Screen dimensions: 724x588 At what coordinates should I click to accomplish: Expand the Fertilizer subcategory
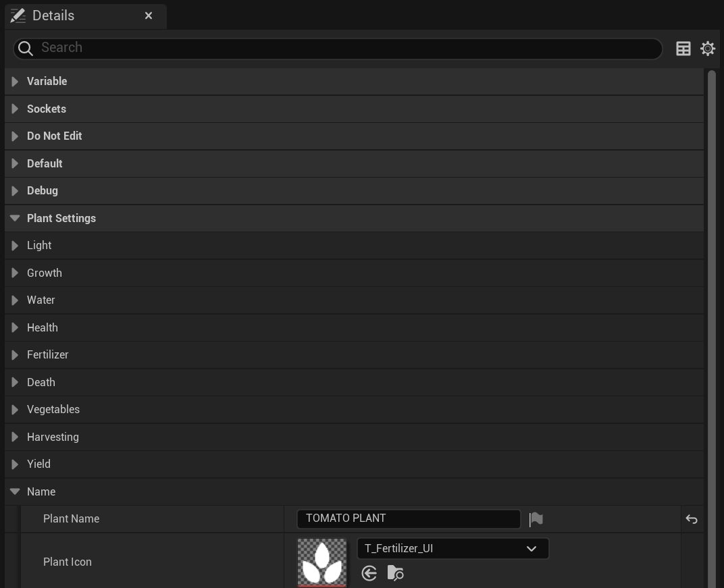(x=15, y=355)
